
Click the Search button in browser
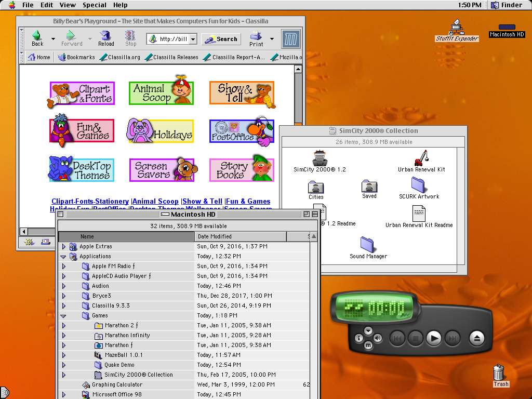click(x=222, y=39)
